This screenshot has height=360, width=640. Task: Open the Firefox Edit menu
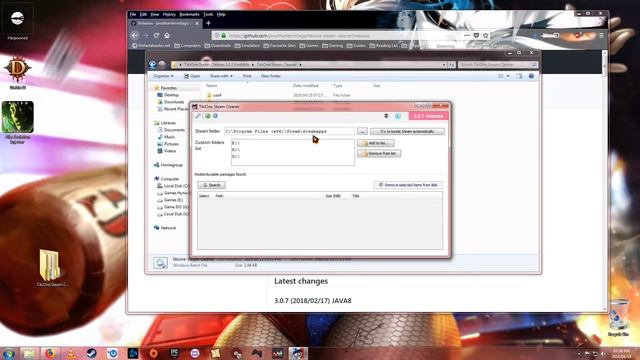click(x=143, y=14)
